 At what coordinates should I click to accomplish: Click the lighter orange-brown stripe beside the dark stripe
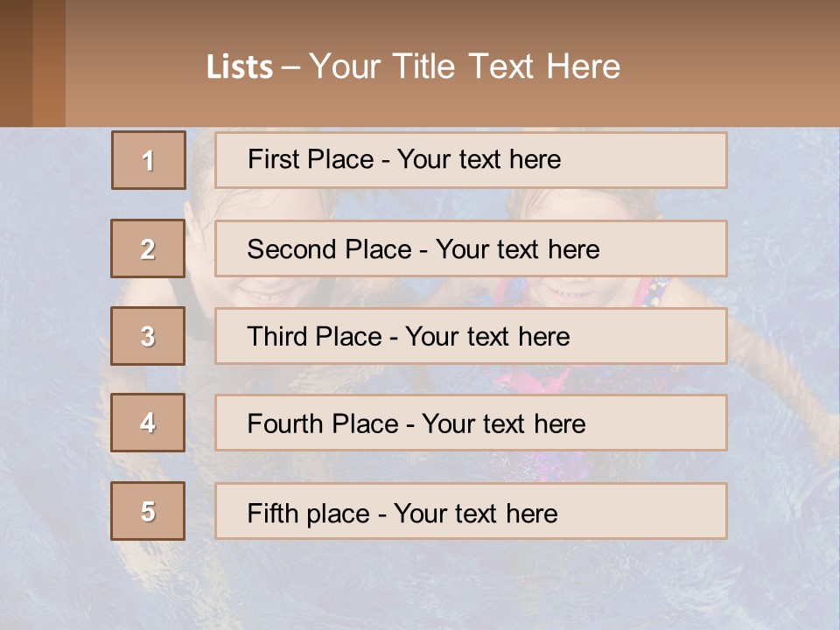coord(49,63)
